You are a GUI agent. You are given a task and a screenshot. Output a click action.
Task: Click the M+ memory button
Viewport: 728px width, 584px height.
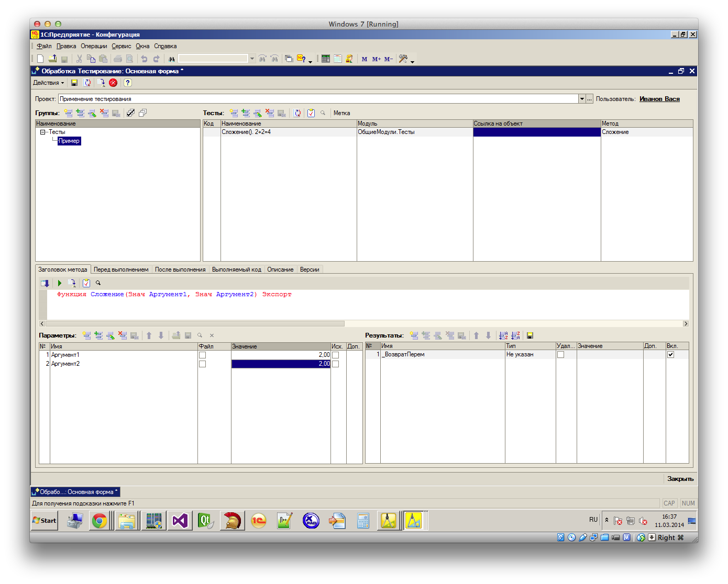(377, 59)
